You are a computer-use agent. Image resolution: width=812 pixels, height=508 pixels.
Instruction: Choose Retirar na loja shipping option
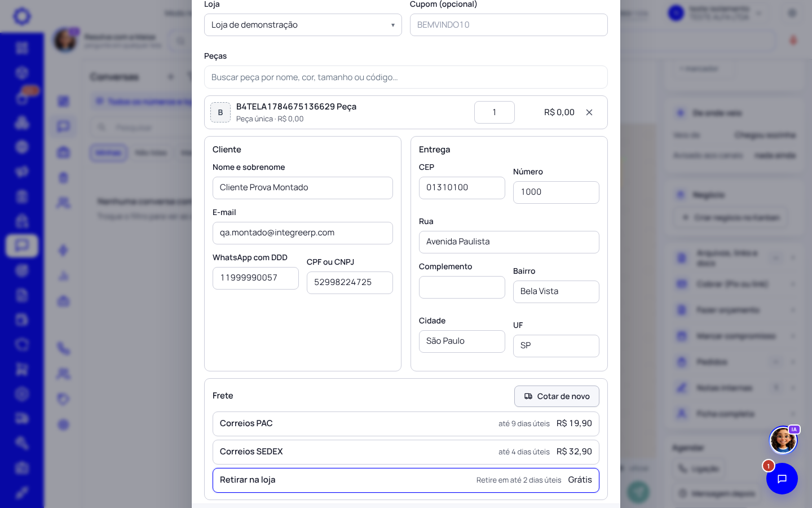pyautogui.click(x=406, y=480)
